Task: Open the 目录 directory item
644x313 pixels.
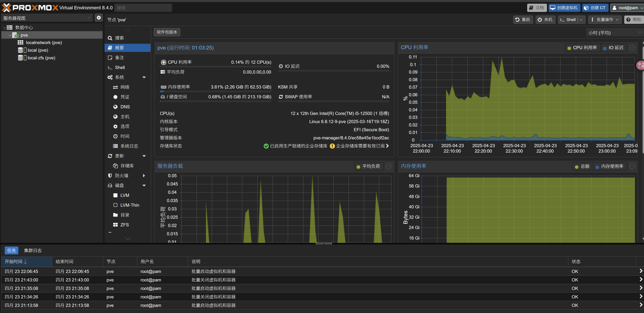Action: tap(127, 215)
